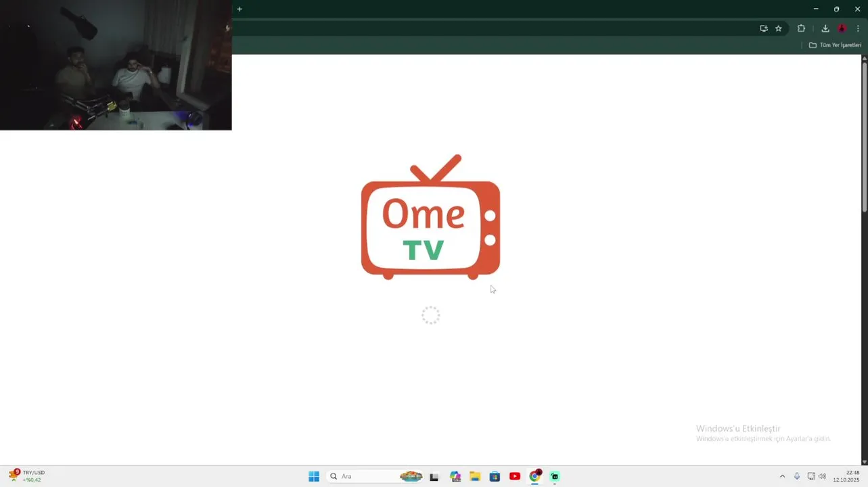Launch Copilot from the taskbar
Image resolution: width=868 pixels, height=487 pixels.
[455, 477]
